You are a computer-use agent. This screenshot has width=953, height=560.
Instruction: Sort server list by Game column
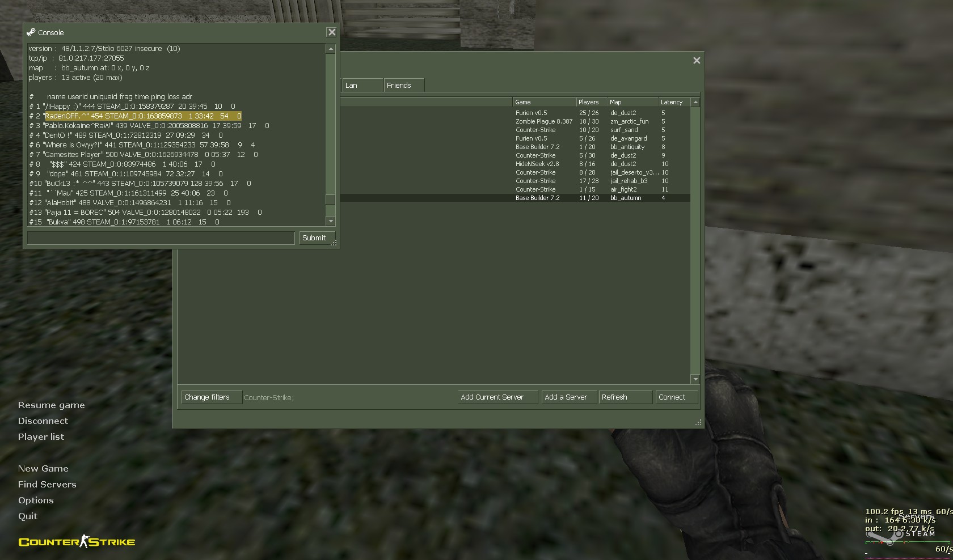543,102
